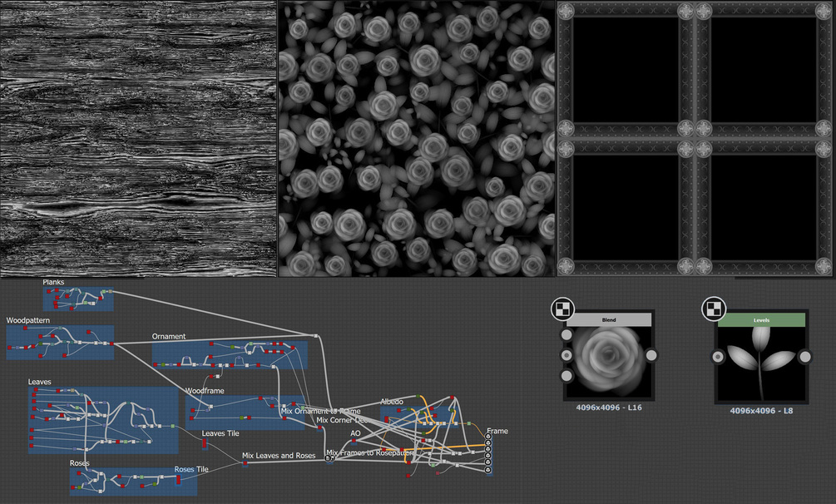Select the Albedo frame label
The height and width of the screenshot is (504, 836).
392,402
